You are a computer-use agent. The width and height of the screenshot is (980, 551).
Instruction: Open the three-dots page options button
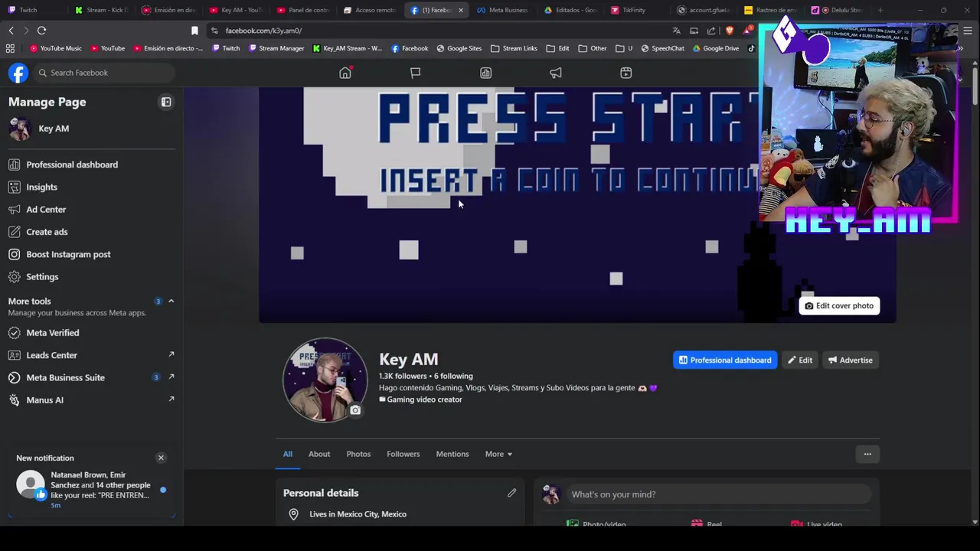pyautogui.click(x=867, y=454)
